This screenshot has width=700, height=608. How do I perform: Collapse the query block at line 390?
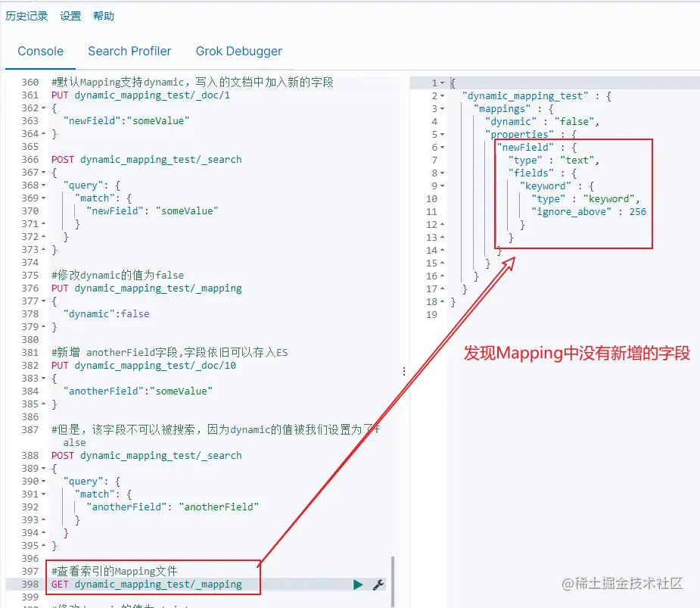point(44,482)
